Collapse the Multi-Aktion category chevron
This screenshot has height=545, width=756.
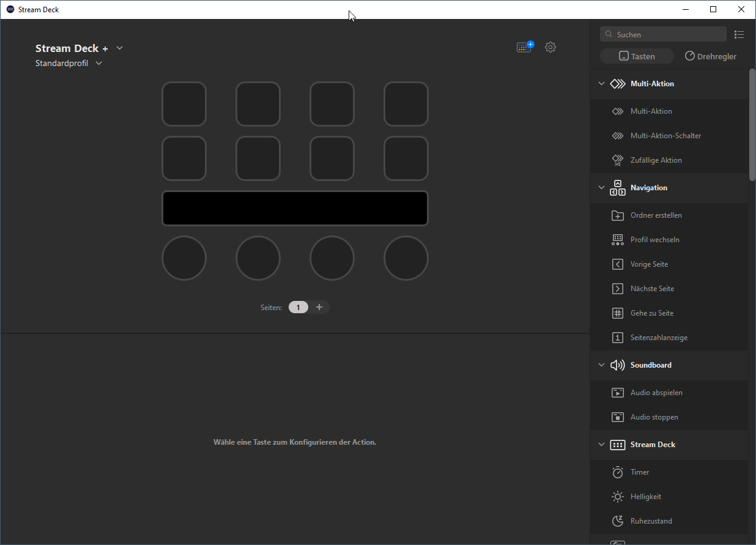click(601, 84)
